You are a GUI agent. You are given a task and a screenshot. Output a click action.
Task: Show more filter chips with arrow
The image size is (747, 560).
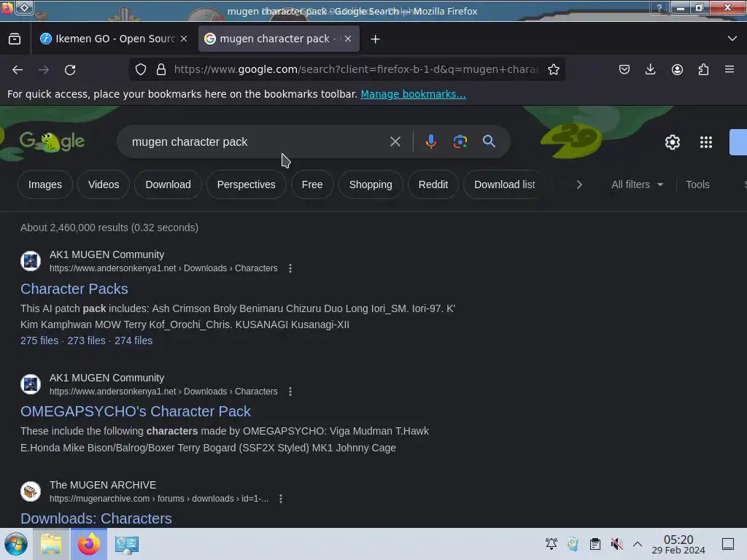click(579, 184)
